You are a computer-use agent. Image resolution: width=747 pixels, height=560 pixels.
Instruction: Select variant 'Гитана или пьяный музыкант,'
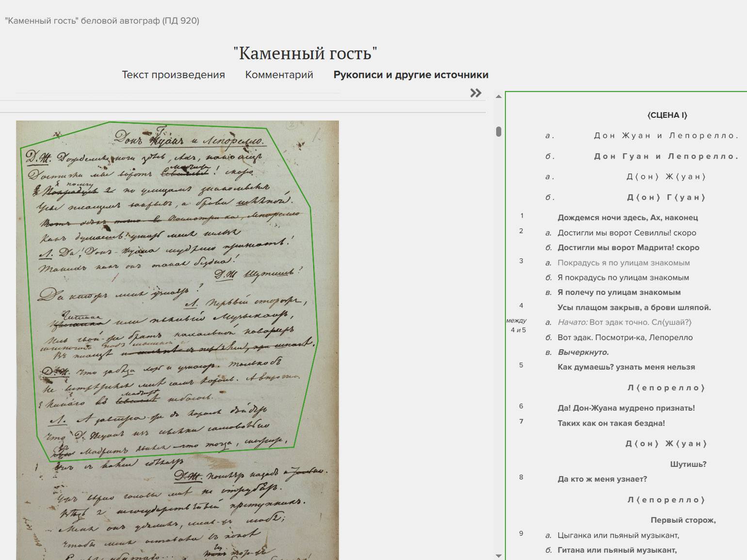[x=617, y=550]
